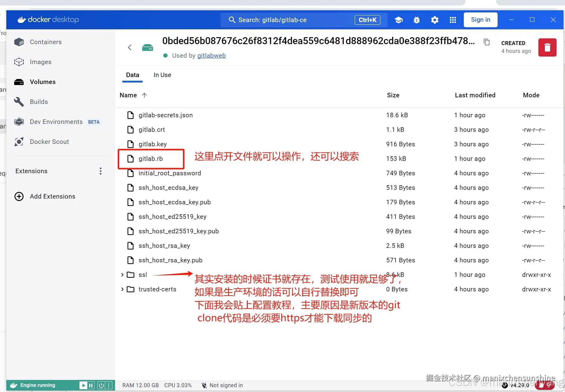The height and width of the screenshot is (392, 565).
Task: Click the Mode column header
Action: point(531,95)
